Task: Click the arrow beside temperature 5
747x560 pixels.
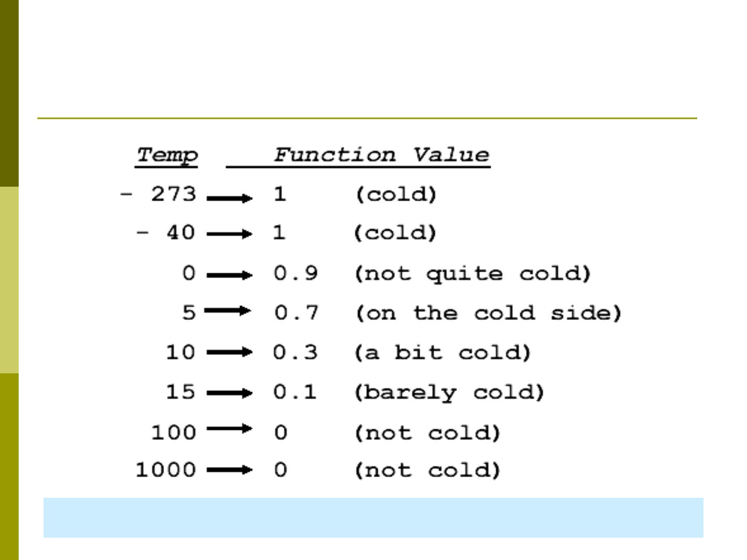Action: click(x=227, y=311)
